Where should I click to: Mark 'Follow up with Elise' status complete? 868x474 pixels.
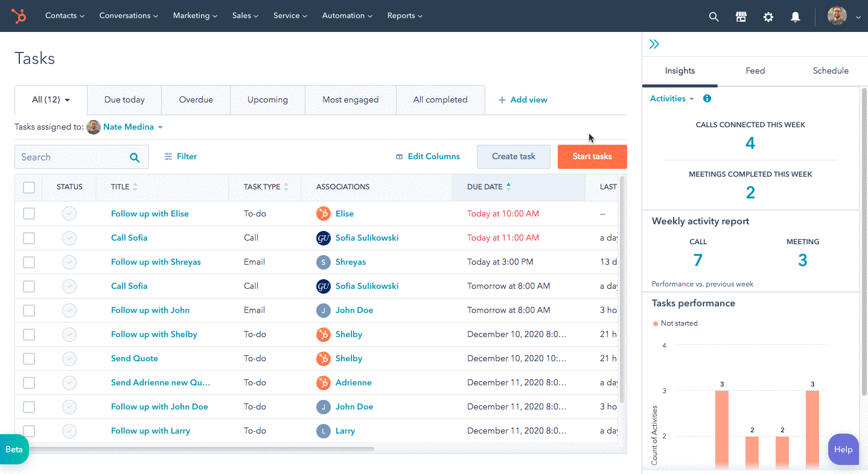click(69, 213)
